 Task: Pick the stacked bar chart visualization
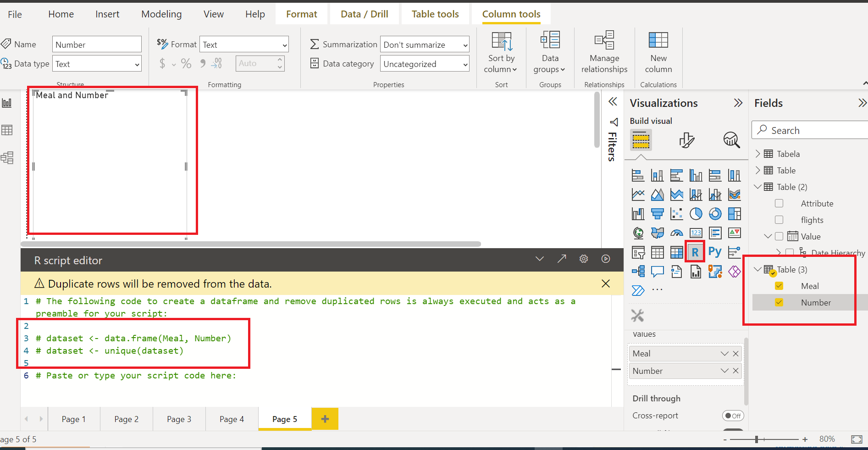coord(638,175)
